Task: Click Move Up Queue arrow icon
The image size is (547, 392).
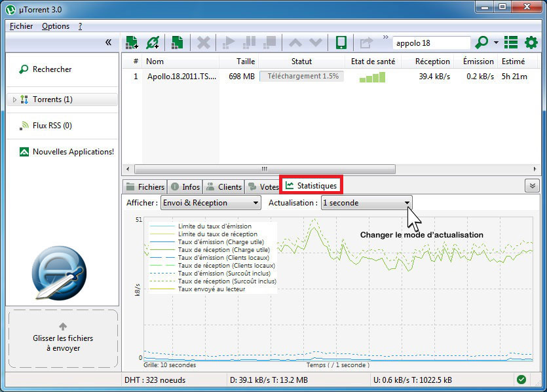Action: coord(295,43)
